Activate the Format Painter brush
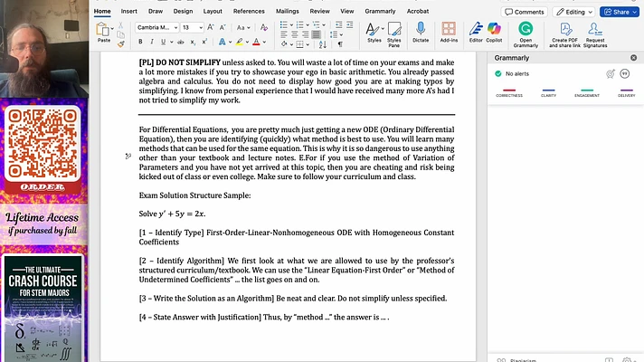The image size is (644, 362). tap(120, 44)
